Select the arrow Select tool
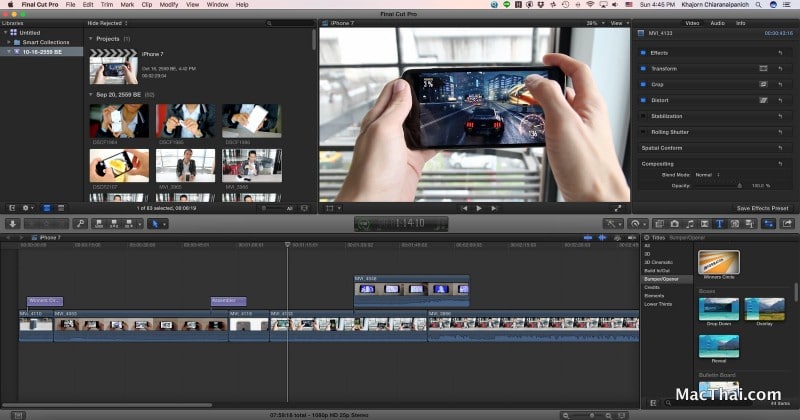 coord(155,224)
